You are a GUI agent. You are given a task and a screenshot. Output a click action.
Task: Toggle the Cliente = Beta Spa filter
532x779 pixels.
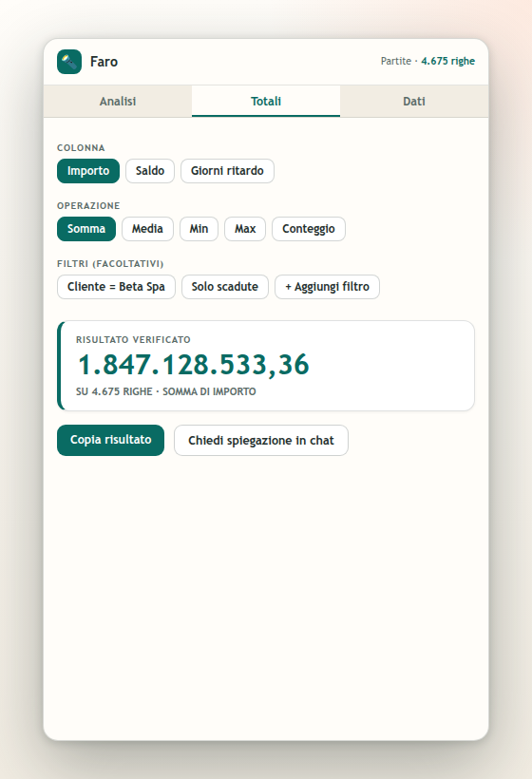[116, 287]
